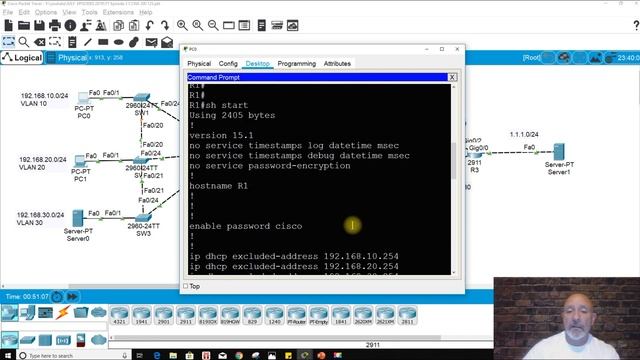Pick the 2811 router from device list
Screen dimensions: 640x360
coord(407,315)
